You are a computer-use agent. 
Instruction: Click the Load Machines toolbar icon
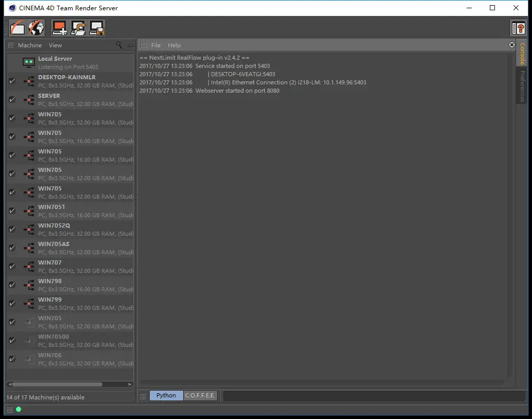coord(78,28)
